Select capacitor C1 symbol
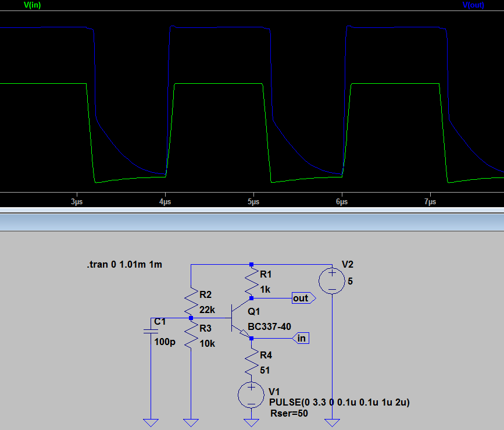This screenshot has height=430, width=504. coord(151,331)
